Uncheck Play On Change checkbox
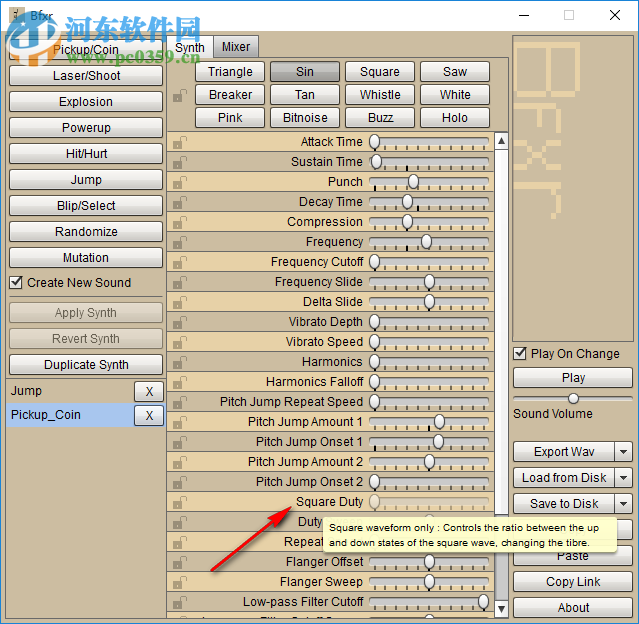 point(520,353)
